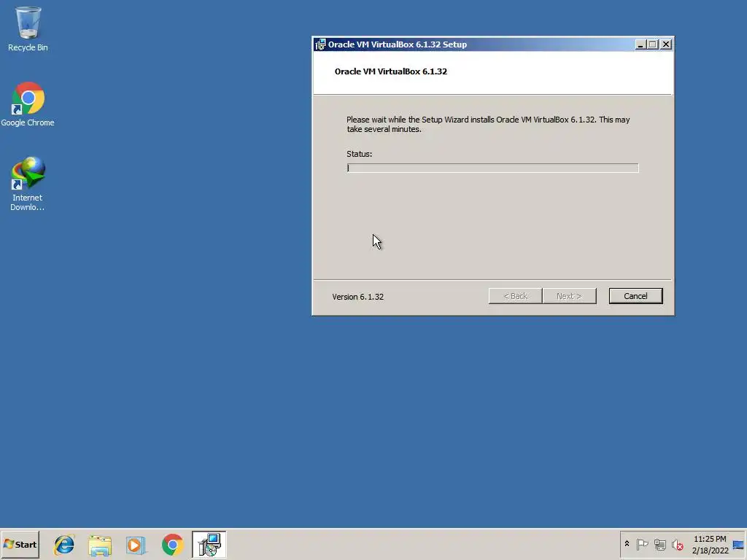Screen dimensions: 747x560
Task: Launch Internet Explorer from the taskbar
Action: (x=64, y=544)
